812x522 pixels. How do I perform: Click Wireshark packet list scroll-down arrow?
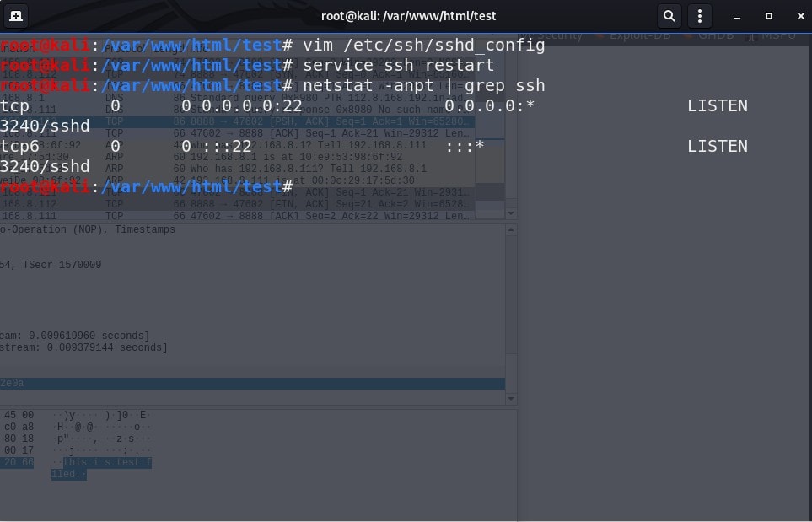(511, 213)
